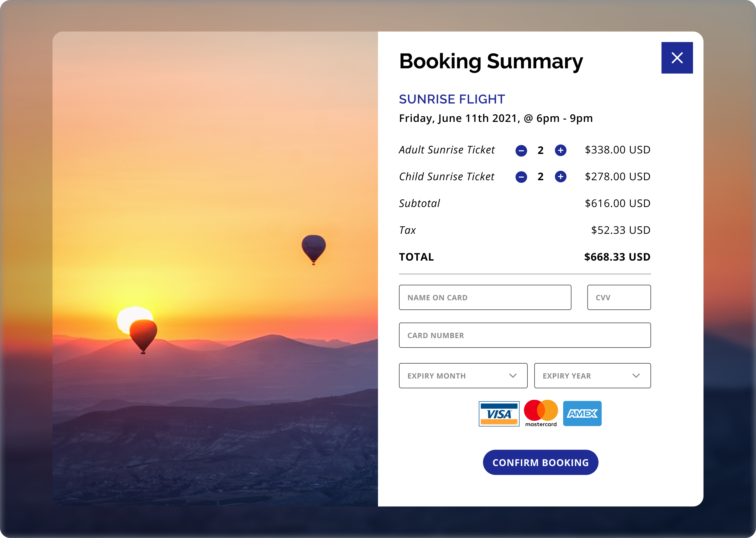The height and width of the screenshot is (538, 756).
Task: Click the Adult ticket quantity number
Action: [540, 151]
